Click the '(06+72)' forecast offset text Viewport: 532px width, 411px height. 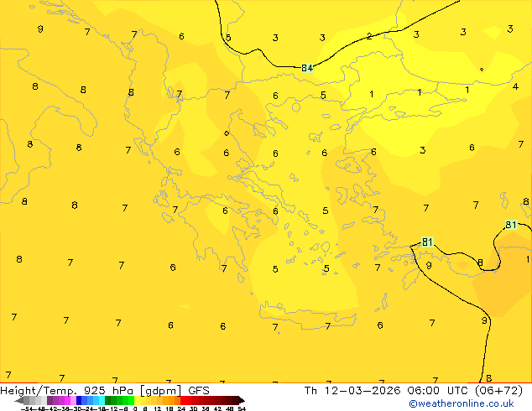498,391
